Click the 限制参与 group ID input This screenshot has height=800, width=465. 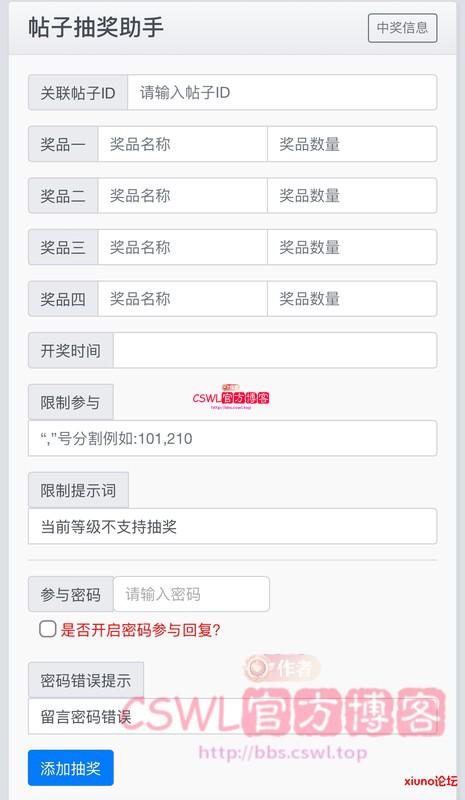[232, 438]
